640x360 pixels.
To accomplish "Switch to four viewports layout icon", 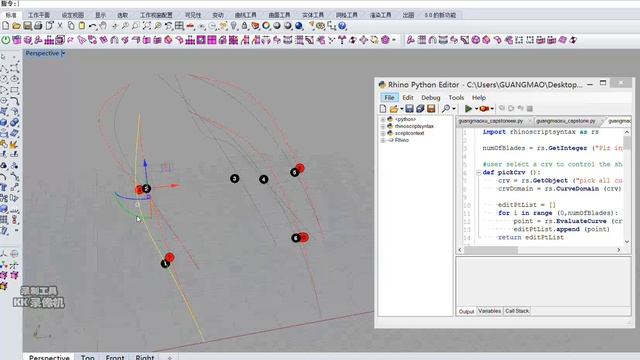I will (x=179, y=26).
